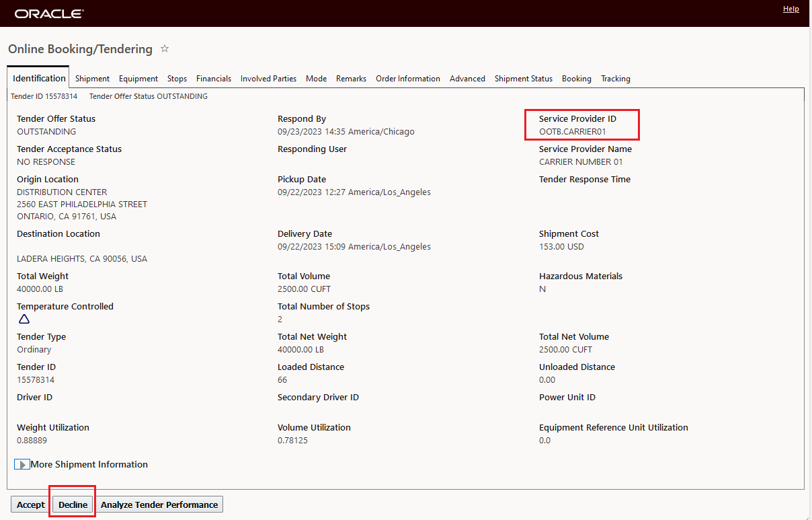
Task: Open the Shipment Status tab
Action: tap(524, 79)
